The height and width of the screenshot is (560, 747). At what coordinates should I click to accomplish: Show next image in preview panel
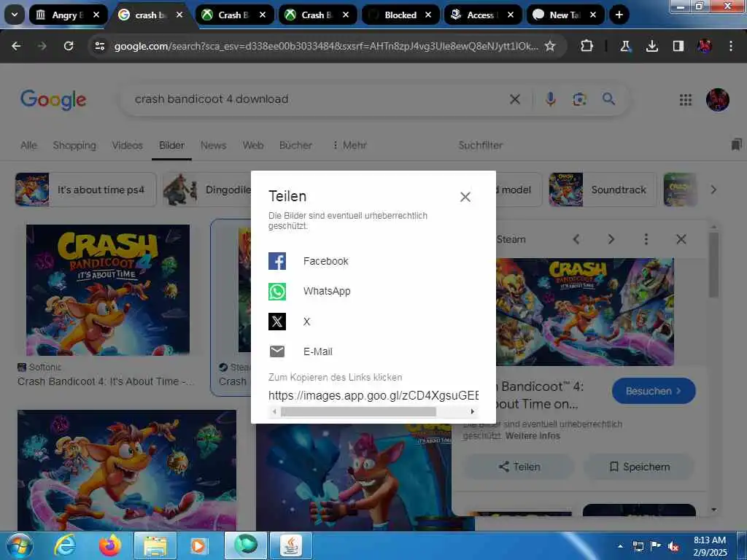tap(611, 239)
